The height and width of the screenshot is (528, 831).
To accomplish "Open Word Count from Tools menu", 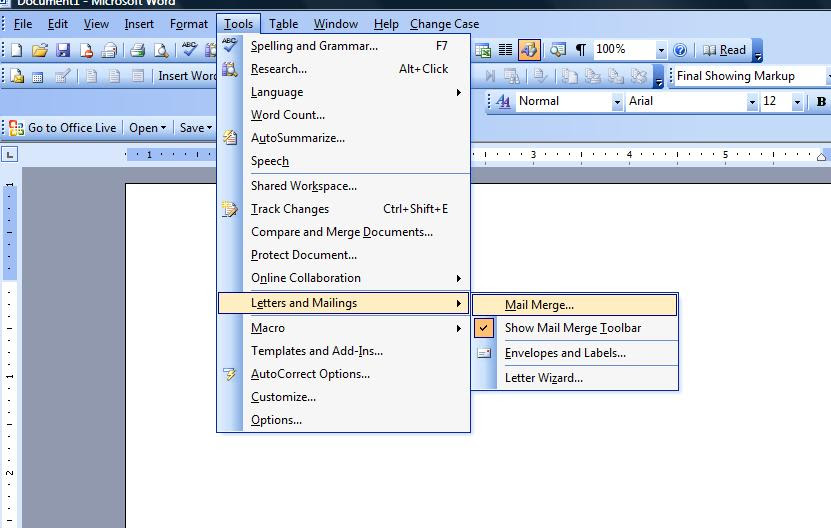I will tap(343, 115).
